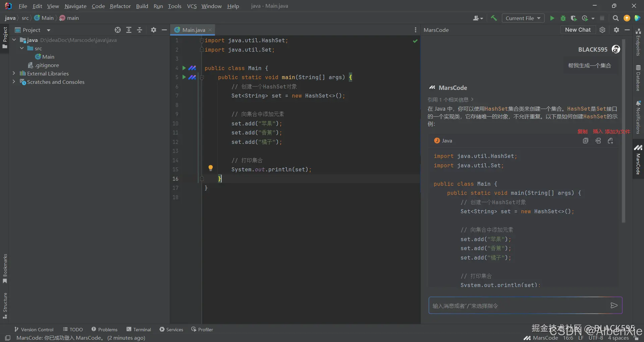The image size is (644, 342).
Task: Click the MarsCode chat scrollbar
Action: [x=624, y=131]
